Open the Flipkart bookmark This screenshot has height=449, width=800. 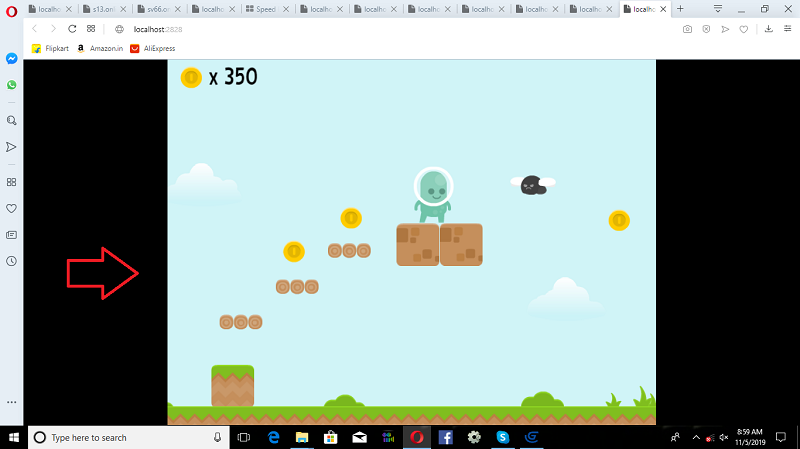(50, 48)
